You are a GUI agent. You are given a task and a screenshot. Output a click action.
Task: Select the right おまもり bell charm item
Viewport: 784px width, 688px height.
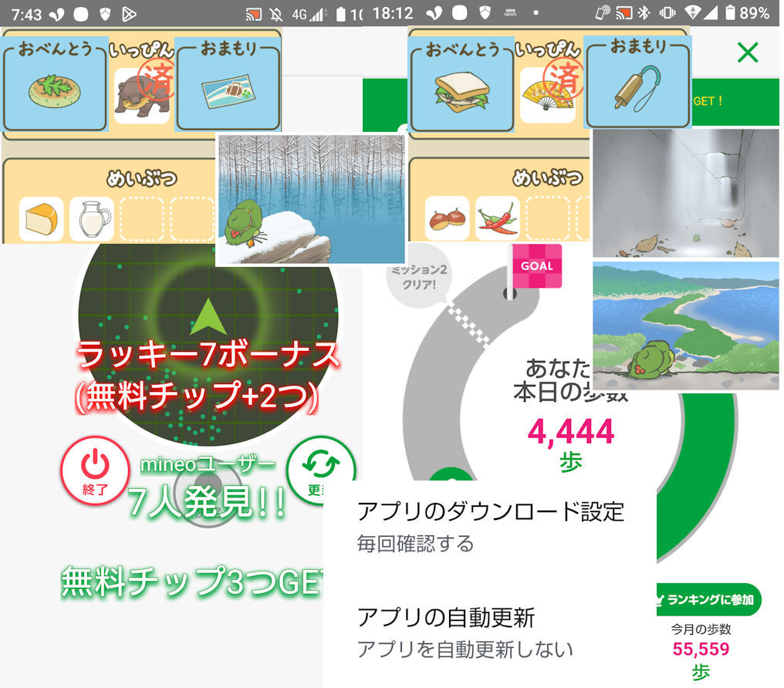coord(637,83)
